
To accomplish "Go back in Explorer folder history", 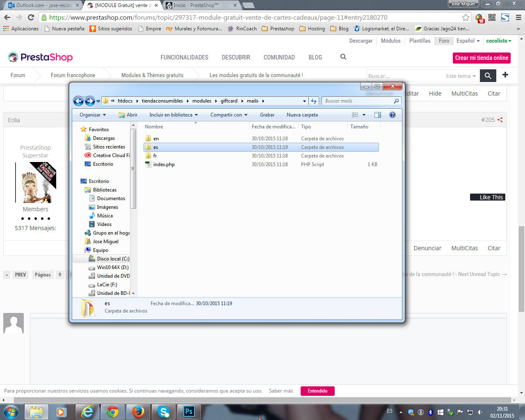I will 78,101.
